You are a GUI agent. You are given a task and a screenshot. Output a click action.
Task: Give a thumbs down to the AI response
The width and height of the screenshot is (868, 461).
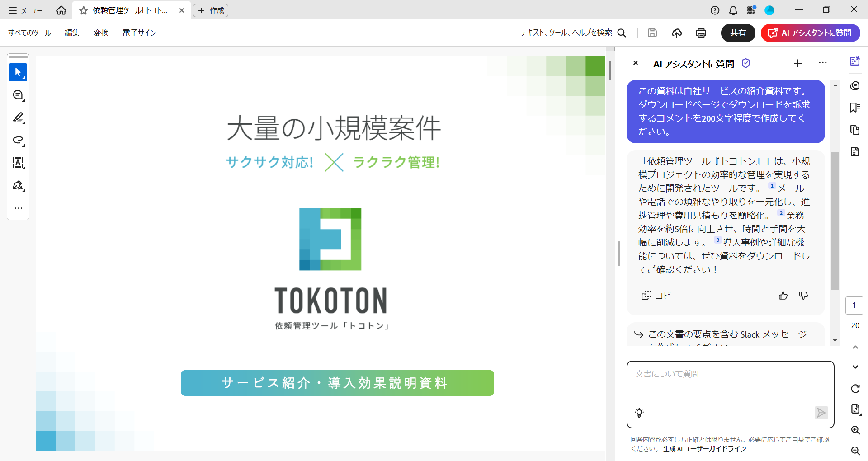point(803,296)
